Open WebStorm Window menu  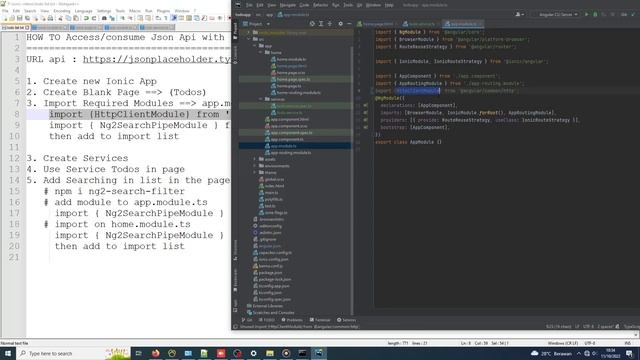point(373,5)
